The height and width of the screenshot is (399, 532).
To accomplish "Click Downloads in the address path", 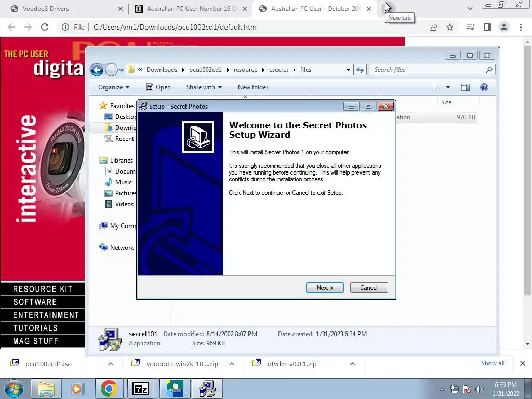I will click(162, 70).
